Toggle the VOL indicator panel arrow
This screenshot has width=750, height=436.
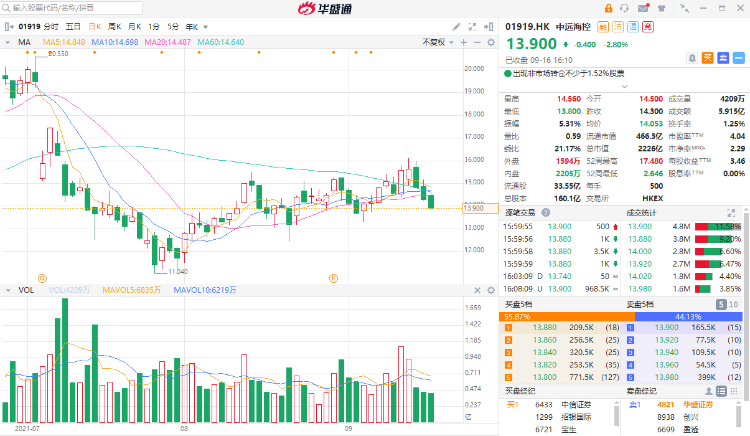pos(9,289)
